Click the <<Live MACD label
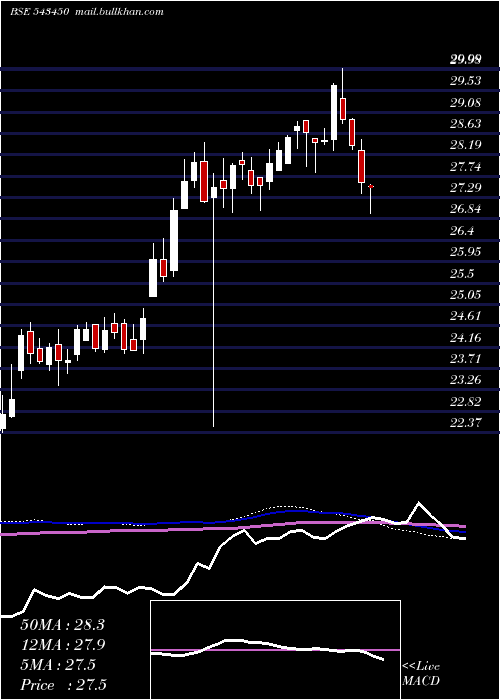The width and height of the screenshot is (500, 700). [421, 674]
